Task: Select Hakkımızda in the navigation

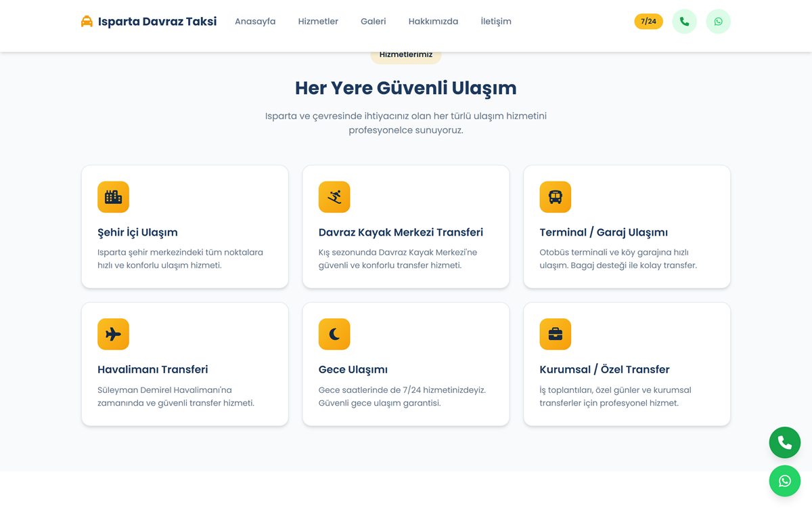Action: [x=433, y=22]
